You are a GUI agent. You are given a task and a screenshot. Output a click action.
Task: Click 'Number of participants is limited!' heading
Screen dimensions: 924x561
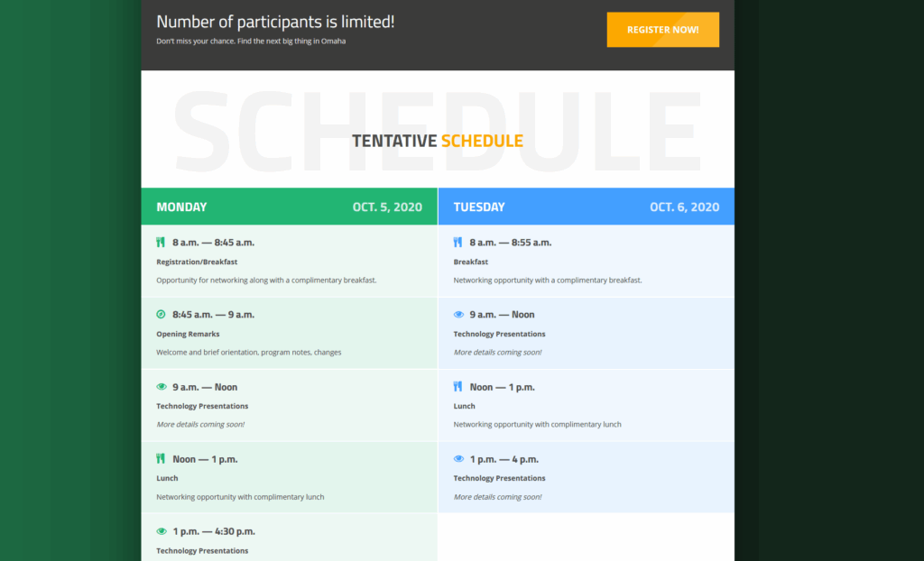(275, 22)
